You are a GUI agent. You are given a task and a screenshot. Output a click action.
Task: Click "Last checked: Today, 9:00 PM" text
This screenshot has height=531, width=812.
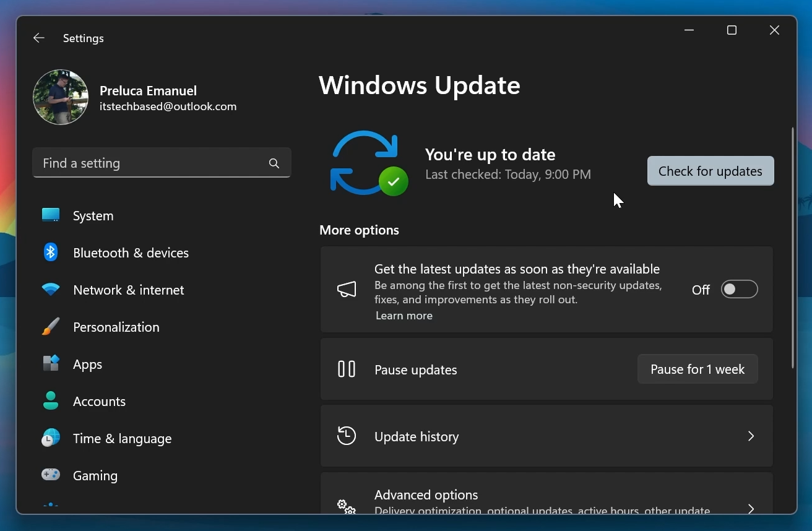coord(508,175)
